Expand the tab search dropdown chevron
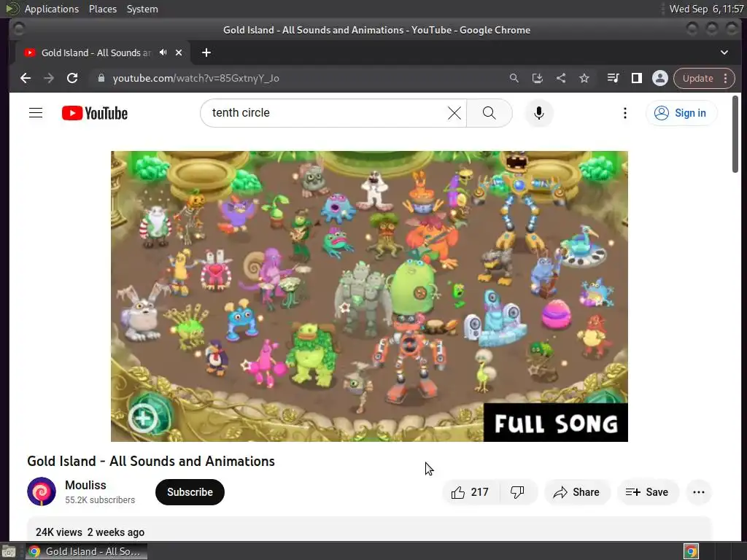The width and height of the screenshot is (747, 560). click(x=724, y=52)
